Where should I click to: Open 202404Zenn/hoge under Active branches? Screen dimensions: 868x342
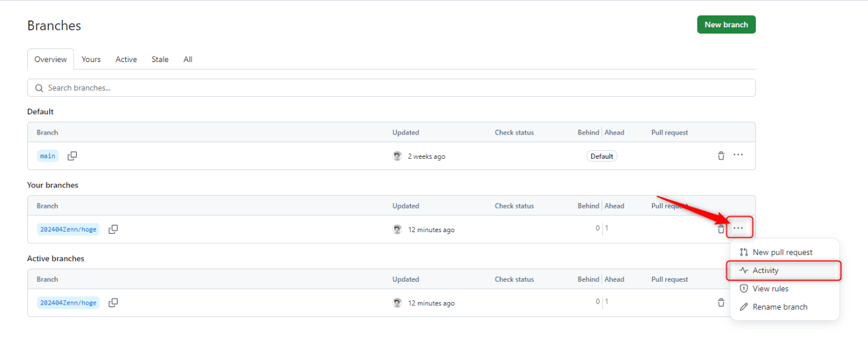point(68,302)
